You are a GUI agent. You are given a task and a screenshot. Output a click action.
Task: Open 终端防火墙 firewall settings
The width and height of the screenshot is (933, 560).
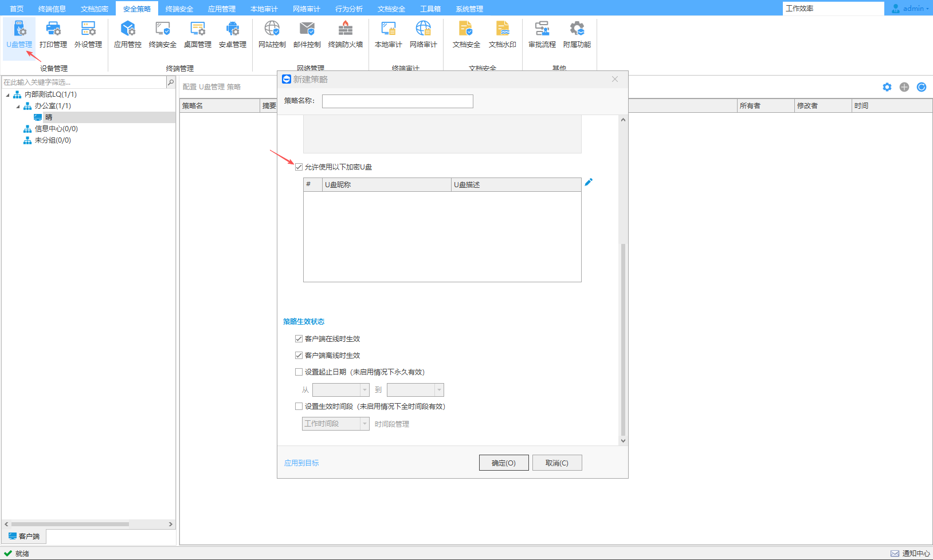tap(345, 34)
